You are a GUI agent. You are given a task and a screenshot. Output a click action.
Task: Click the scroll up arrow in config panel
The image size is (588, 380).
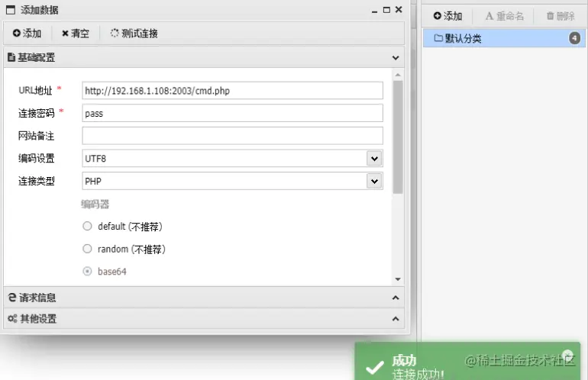398,75
